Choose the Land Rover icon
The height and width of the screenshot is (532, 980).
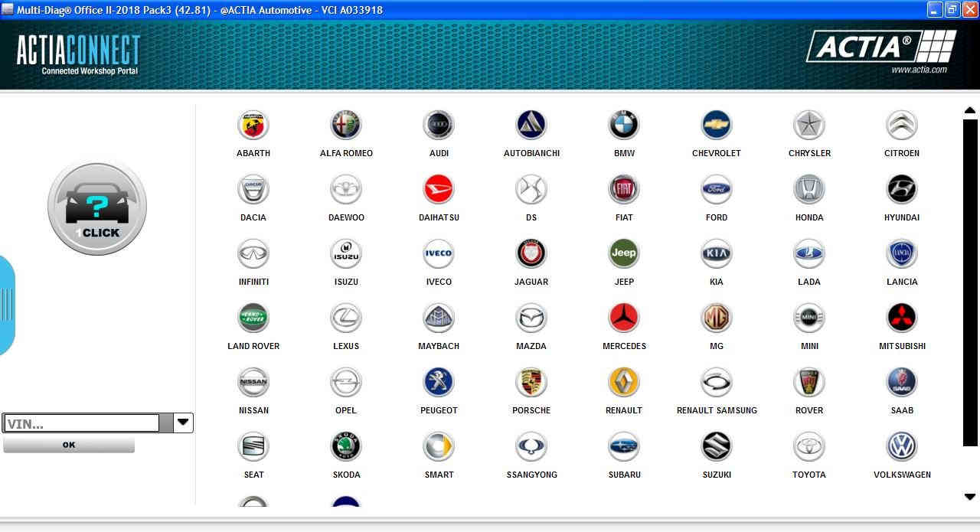coord(253,318)
